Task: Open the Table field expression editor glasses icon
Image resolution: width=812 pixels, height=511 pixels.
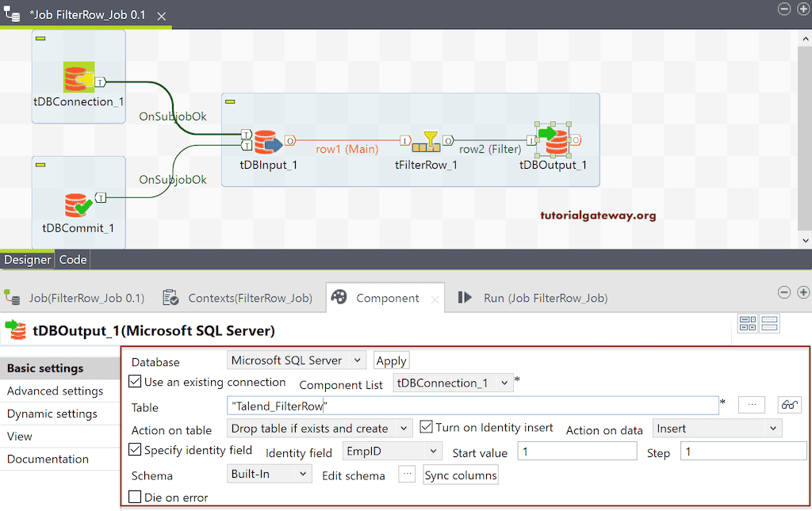Action: (x=789, y=405)
